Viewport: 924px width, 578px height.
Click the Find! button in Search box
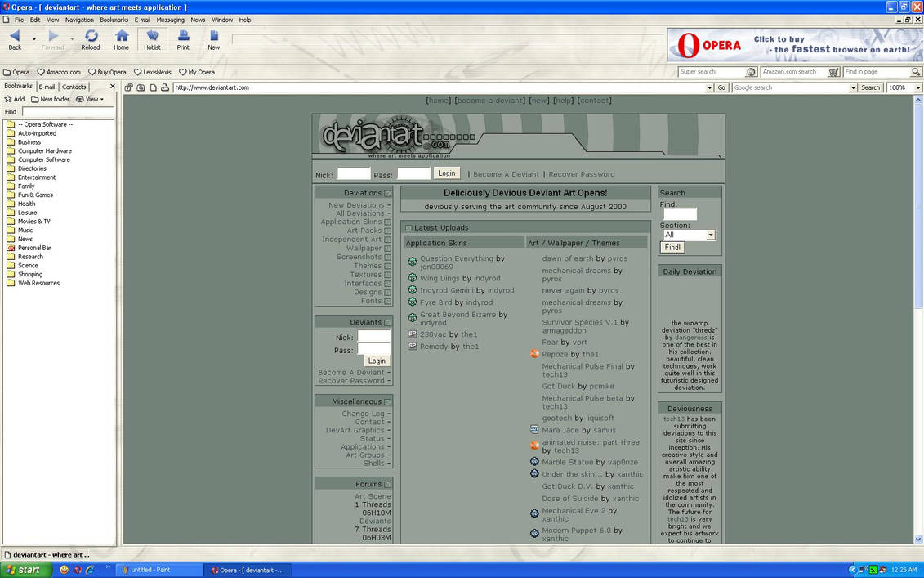[x=672, y=248]
